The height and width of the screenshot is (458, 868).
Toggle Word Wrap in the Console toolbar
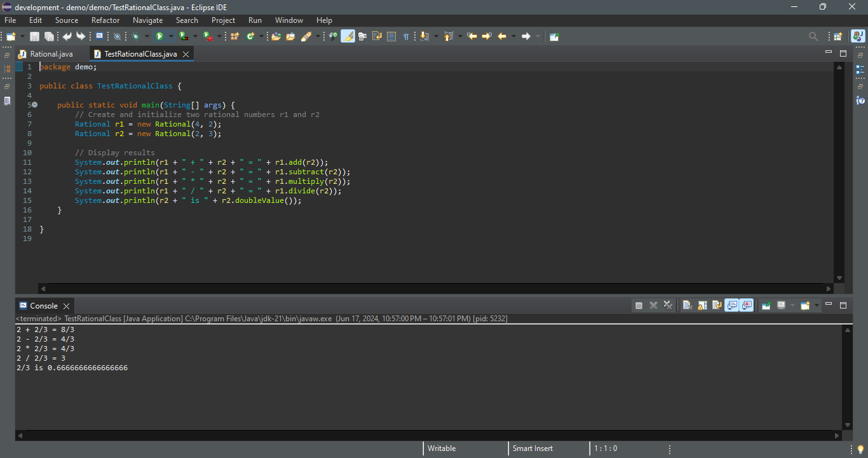pos(717,305)
